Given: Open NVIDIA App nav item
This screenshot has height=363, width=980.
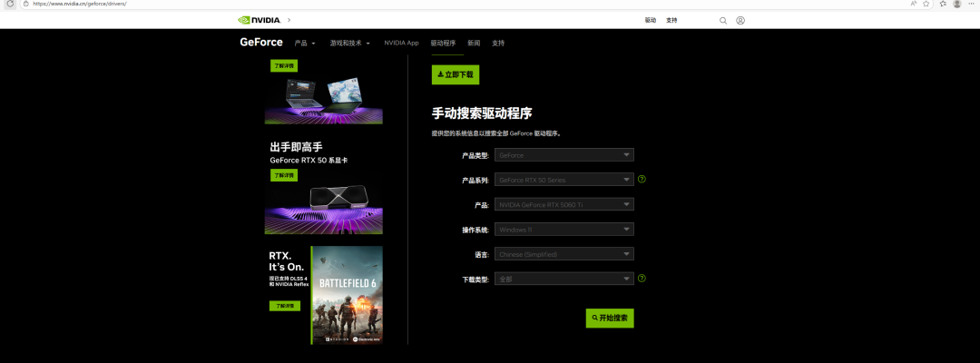Looking at the screenshot, I should (401, 44).
